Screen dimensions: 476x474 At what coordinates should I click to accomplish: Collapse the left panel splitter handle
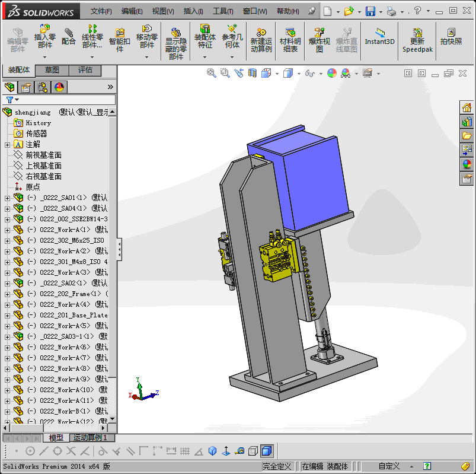119,249
